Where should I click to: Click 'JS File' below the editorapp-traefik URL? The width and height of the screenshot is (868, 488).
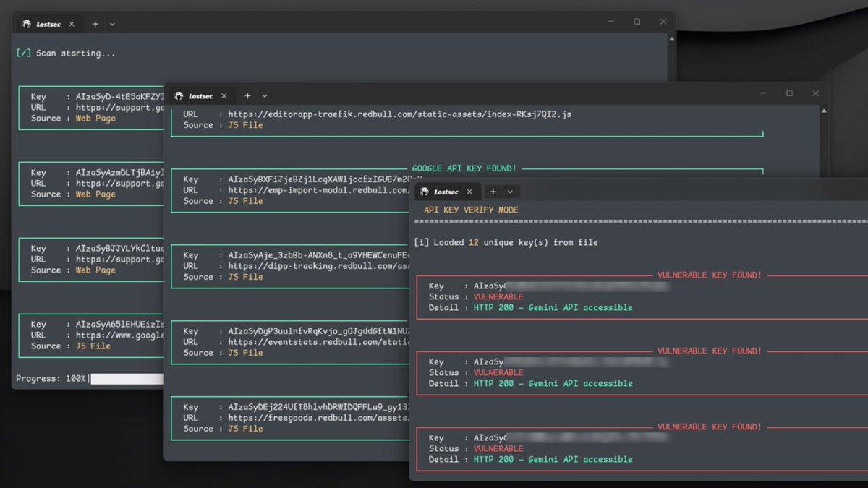pyautogui.click(x=246, y=125)
